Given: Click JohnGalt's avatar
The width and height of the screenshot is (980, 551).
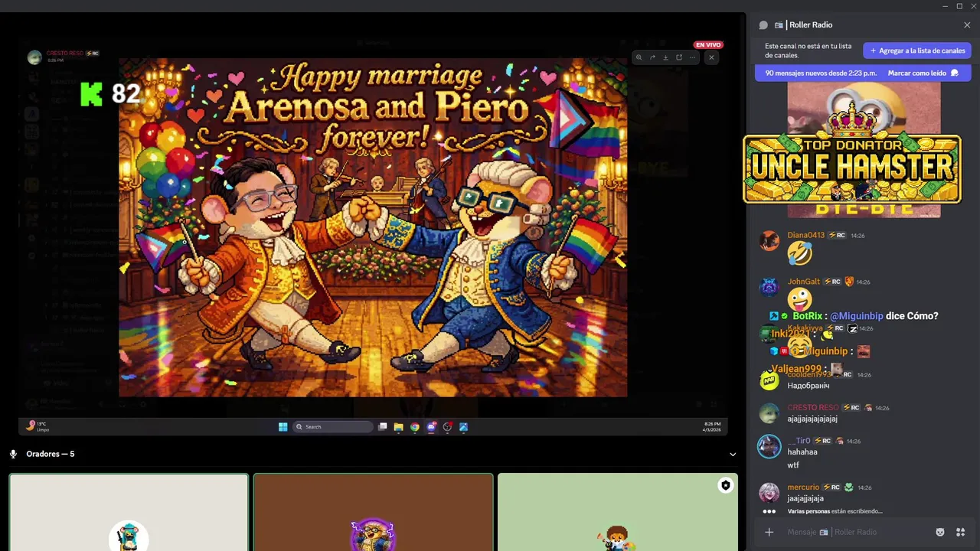Looking at the screenshot, I should [769, 288].
